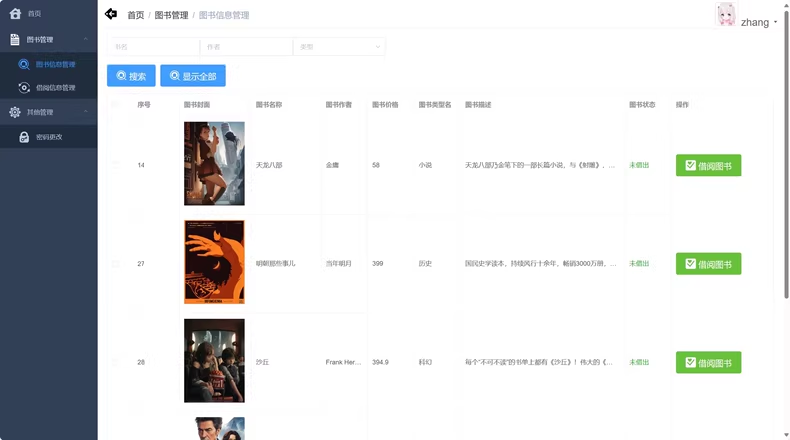This screenshot has width=790, height=440.
Task: Click the author cell Frank Her…
Action: [x=343, y=362]
